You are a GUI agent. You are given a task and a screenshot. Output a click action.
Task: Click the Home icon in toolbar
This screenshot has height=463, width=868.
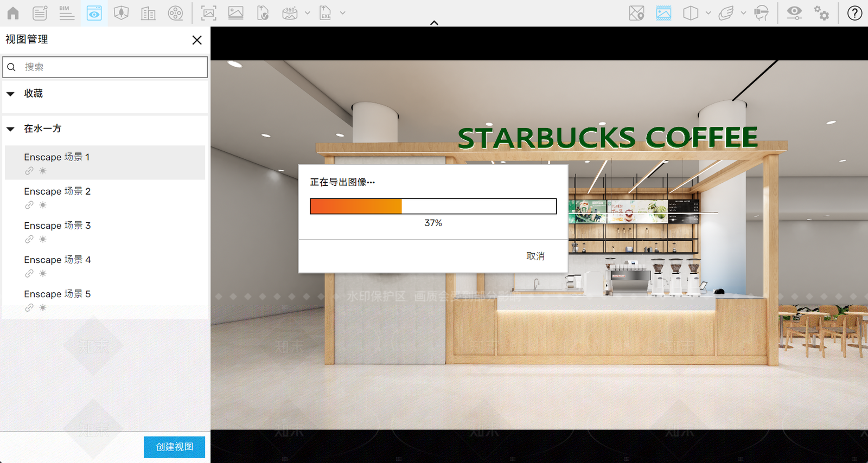coord(13,13)
